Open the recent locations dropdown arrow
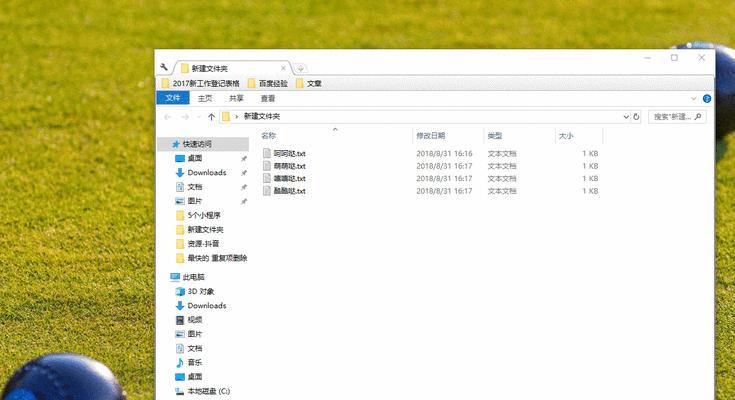This screenshot has width=735, height=400. coord(199,117)
